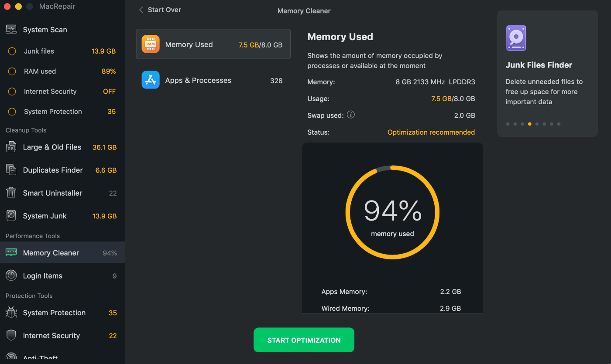Click the 94% memory used circular gauge
611x364 pixels.
[392, 213]
